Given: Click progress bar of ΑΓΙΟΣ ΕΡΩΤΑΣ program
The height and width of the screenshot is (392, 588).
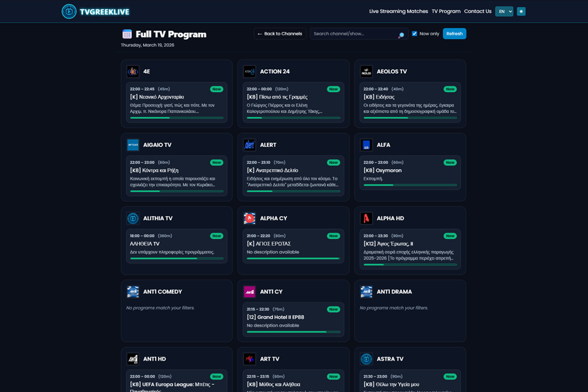Looking at the screenshot, I should 293,259.
